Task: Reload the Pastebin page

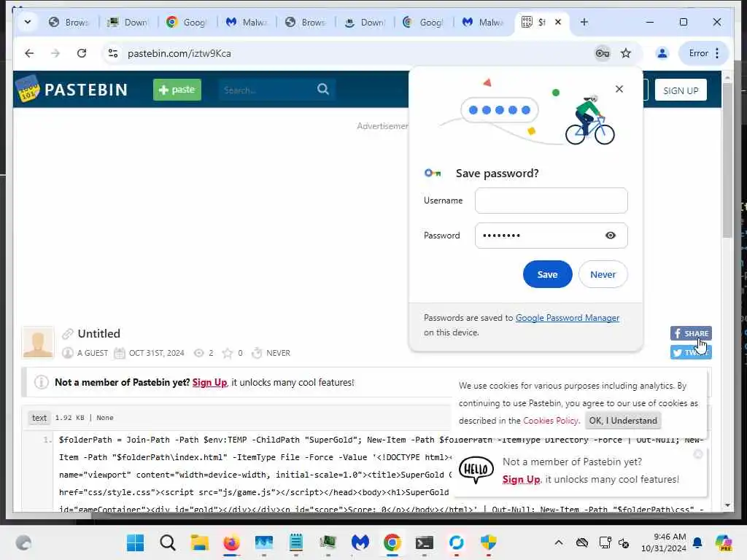Action: click(82, 53)
